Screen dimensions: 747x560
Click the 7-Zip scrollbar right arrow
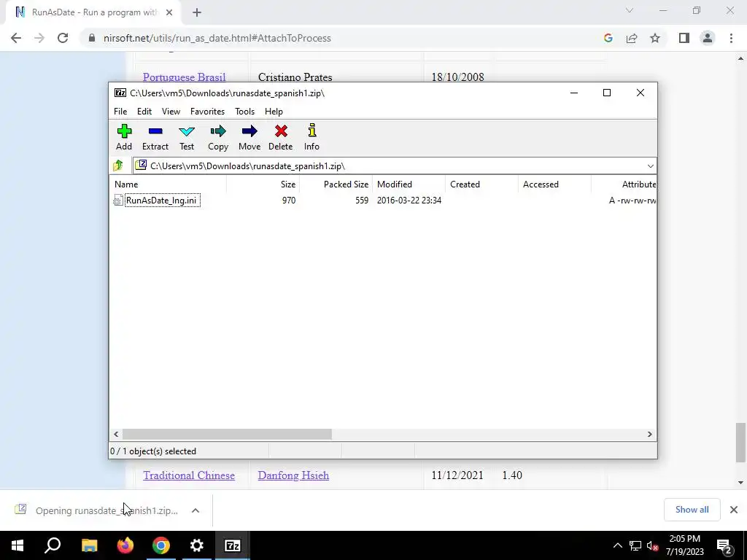(x=650, y=435)
